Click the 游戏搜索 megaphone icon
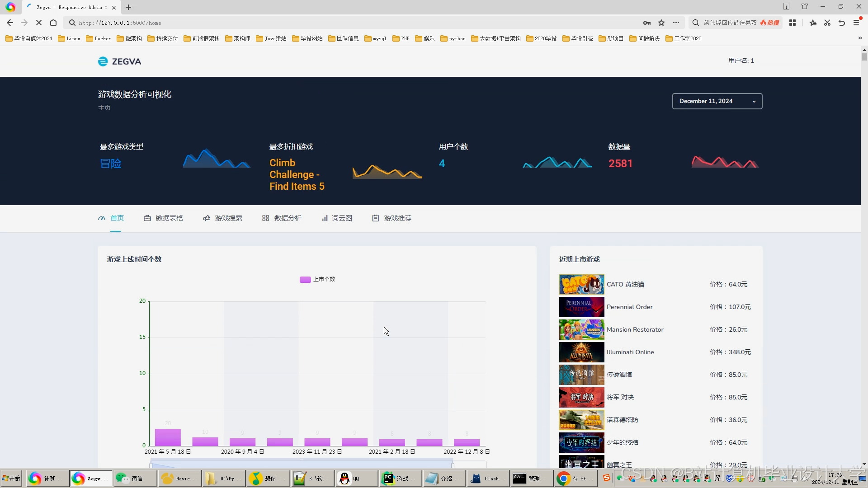 click(x=206, y=218)
